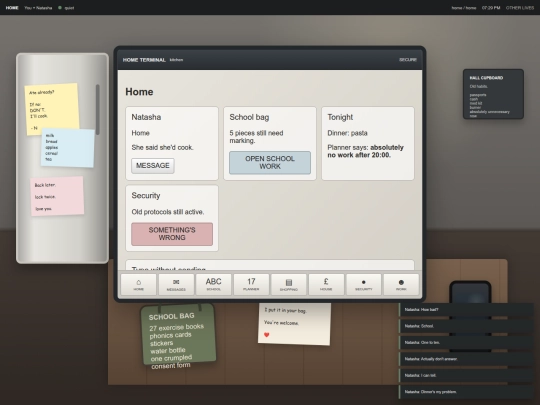The image size is (540, 405).
Task: Open the School tab labeled ABC
Action: click(214, 284)
